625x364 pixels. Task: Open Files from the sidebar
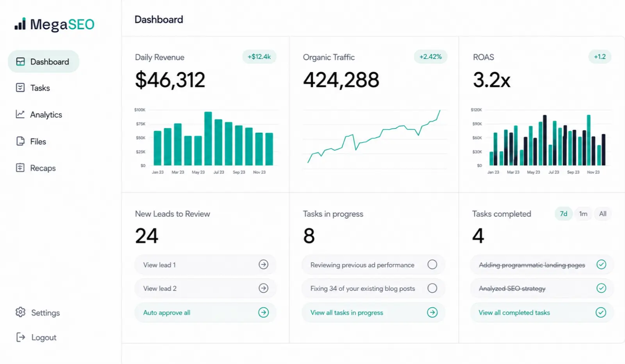[31, 141]
